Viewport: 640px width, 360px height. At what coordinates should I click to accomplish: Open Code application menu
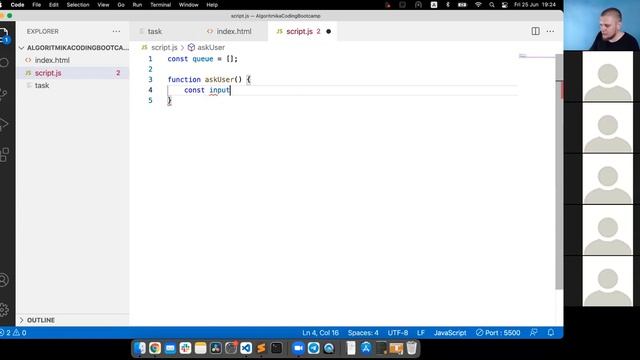point(17,5)
